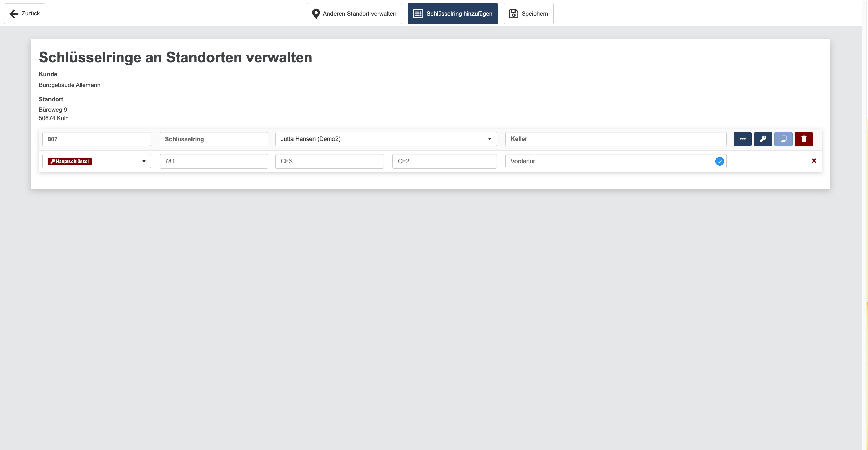Click the Speichern button
Viewport: 868px width, 450px height.
pos(528,14)
